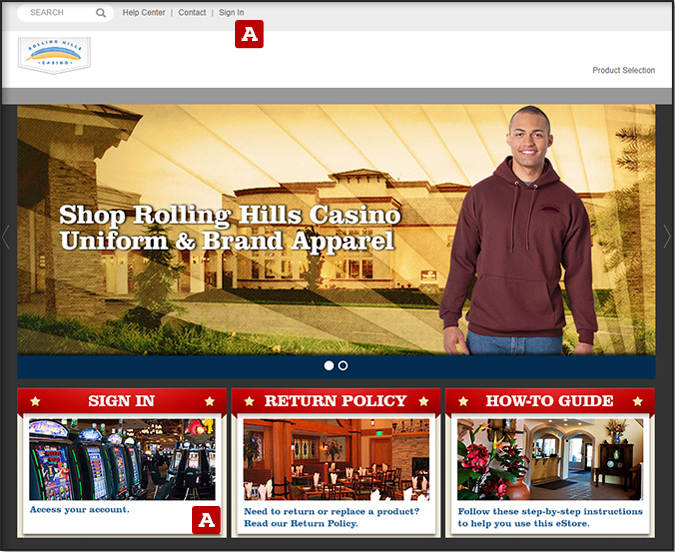Click the hero banner headline image
Viewport: 675px width, 552px height.
[230, 228]
